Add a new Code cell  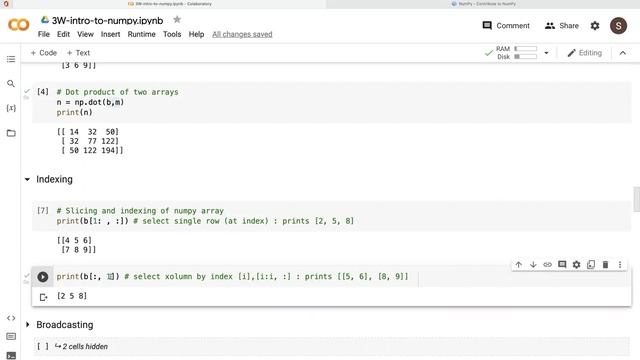pos(44,53)
